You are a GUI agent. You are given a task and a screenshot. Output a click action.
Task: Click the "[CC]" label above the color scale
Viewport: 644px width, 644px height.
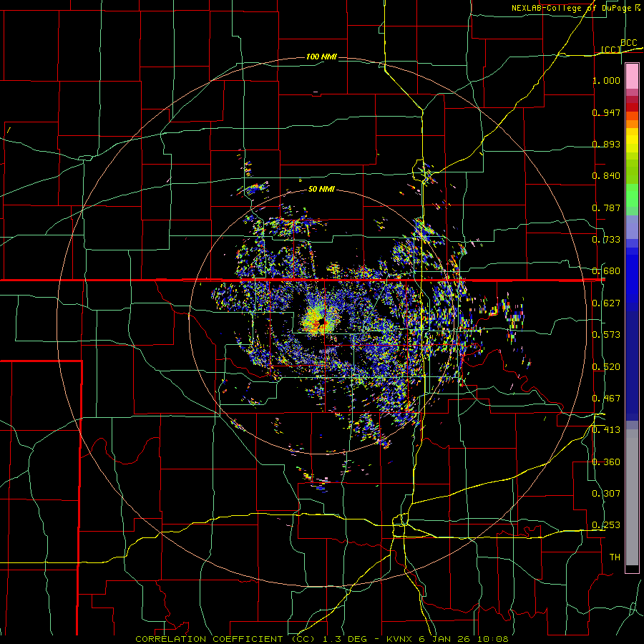611,50
